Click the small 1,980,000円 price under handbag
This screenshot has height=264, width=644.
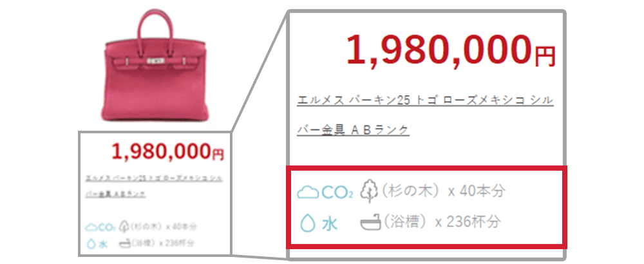tap(167, 152)
